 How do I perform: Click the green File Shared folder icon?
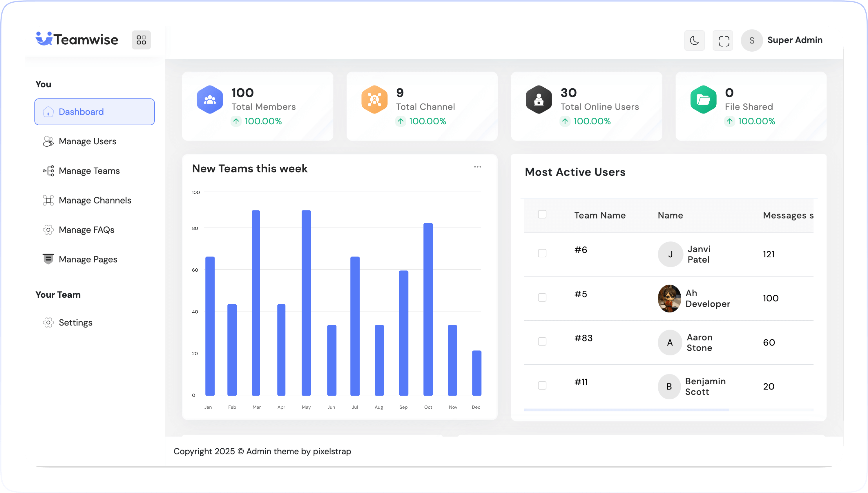[x=703, y=99]
